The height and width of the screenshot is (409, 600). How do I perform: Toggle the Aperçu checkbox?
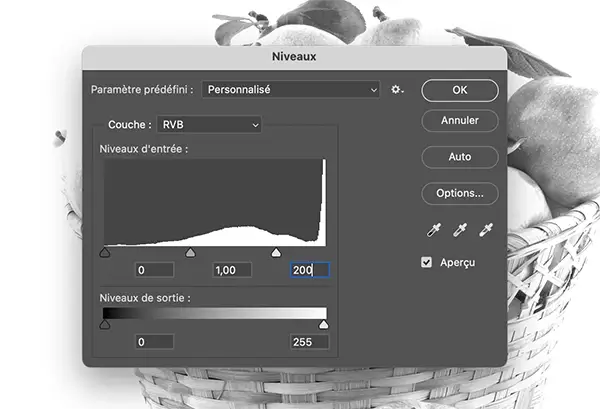pyautogui.click(x=426, y=262)
